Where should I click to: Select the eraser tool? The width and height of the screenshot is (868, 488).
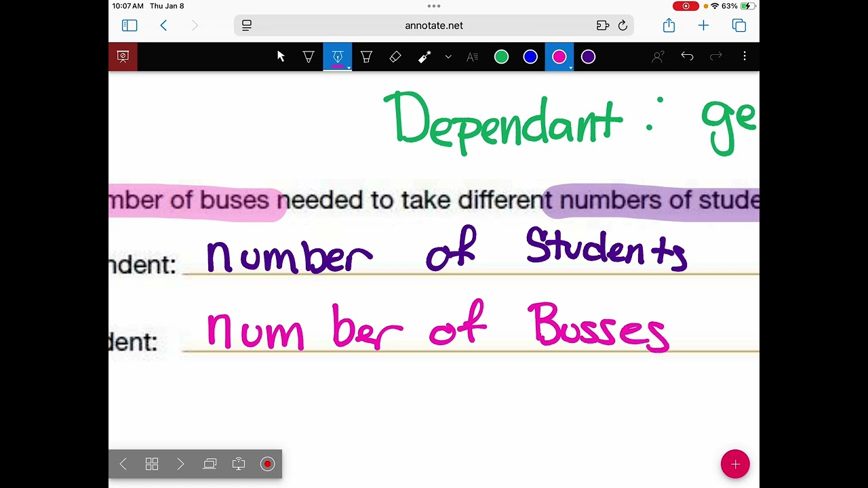click(395, 57)
